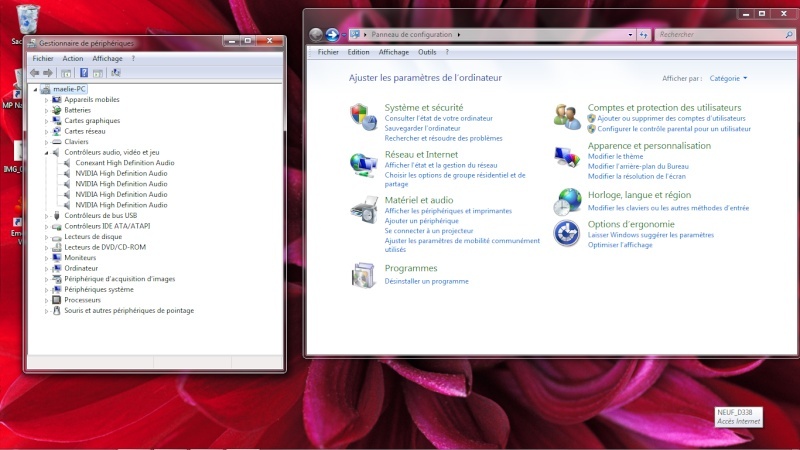The height and width of the screenshot is (450, 800).
Task: Select Ordinateur tree item
Action: click(x=81, y=268)
